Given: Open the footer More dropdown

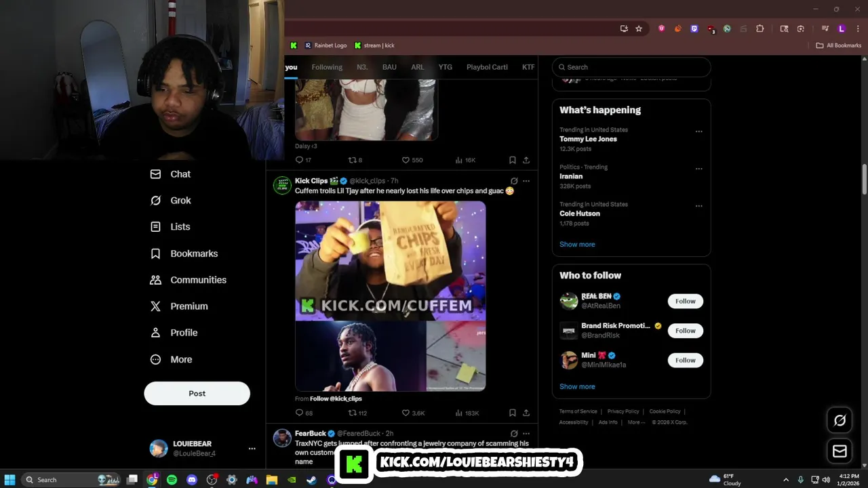Looking at the screenshot, I should point(636,422).
